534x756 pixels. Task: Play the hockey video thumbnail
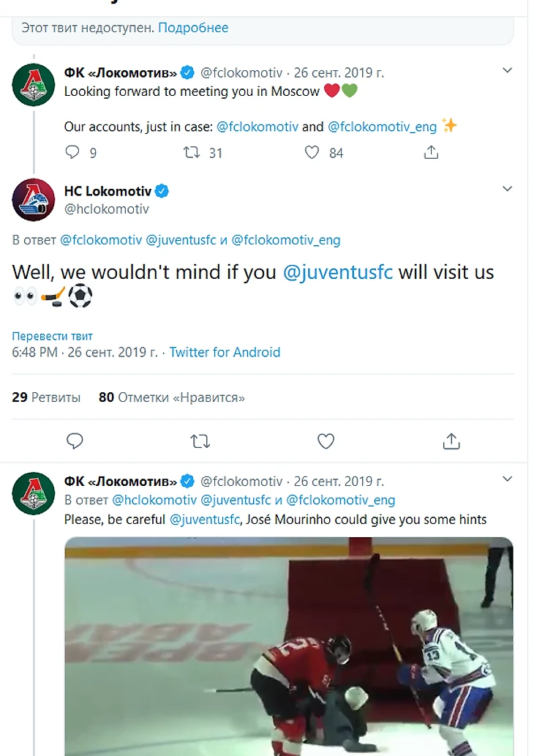coord(289,646)
